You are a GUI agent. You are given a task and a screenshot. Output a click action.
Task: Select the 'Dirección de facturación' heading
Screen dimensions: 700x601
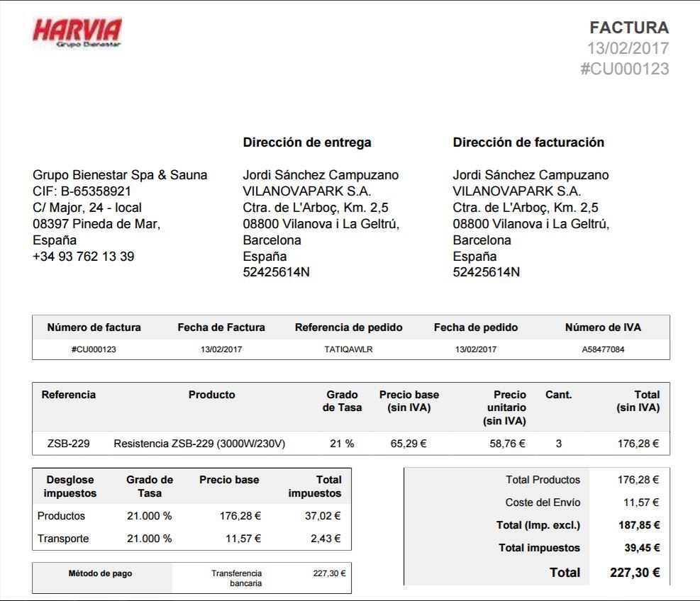click(528, 142)
